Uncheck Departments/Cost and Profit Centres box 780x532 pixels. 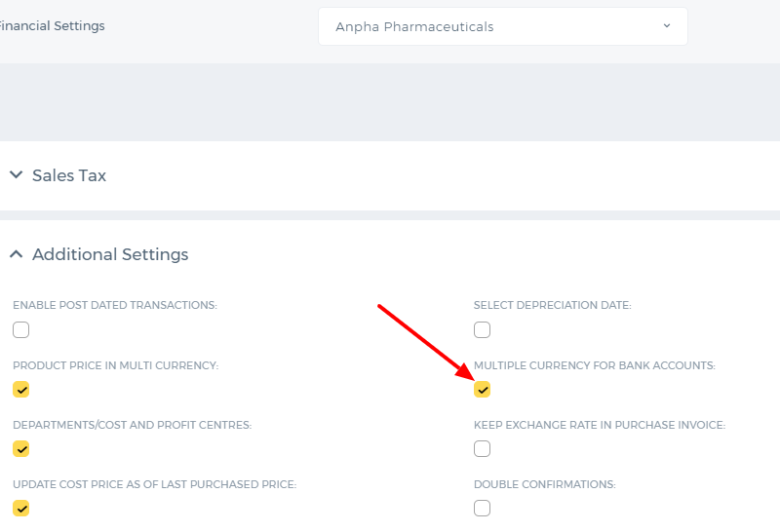pos(20,449)
